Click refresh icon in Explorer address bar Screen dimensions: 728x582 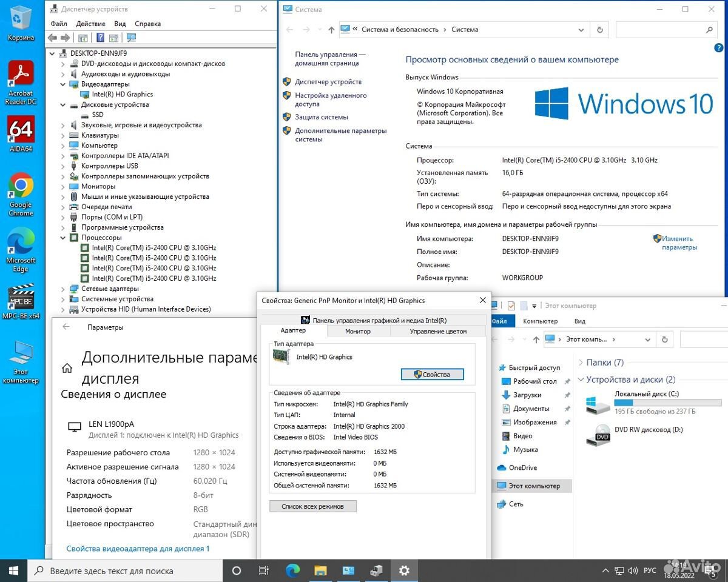coord(665,339)
